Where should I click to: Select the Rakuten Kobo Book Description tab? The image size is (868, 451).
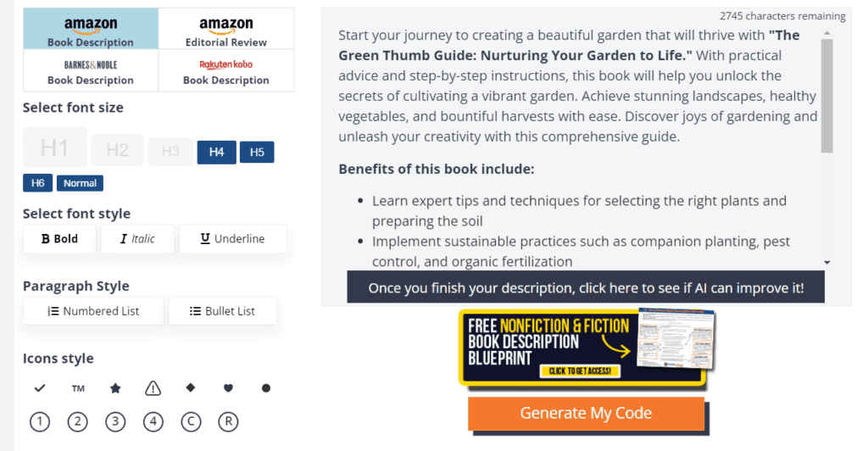pyautogui.click(x=226, y=71)
